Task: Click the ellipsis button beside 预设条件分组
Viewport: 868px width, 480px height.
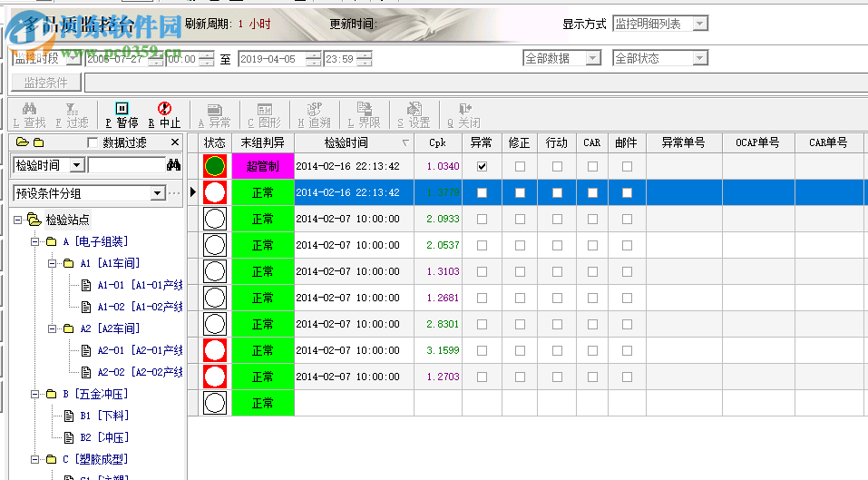Action: [174, 193]
